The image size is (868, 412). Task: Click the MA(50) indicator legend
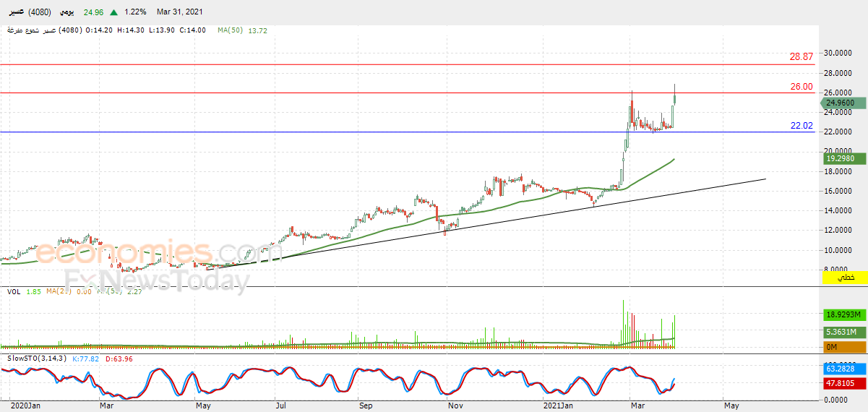[231, 30]
